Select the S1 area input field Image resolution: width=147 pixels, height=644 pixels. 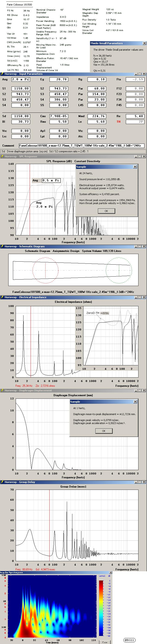click(x=21, y=89)
